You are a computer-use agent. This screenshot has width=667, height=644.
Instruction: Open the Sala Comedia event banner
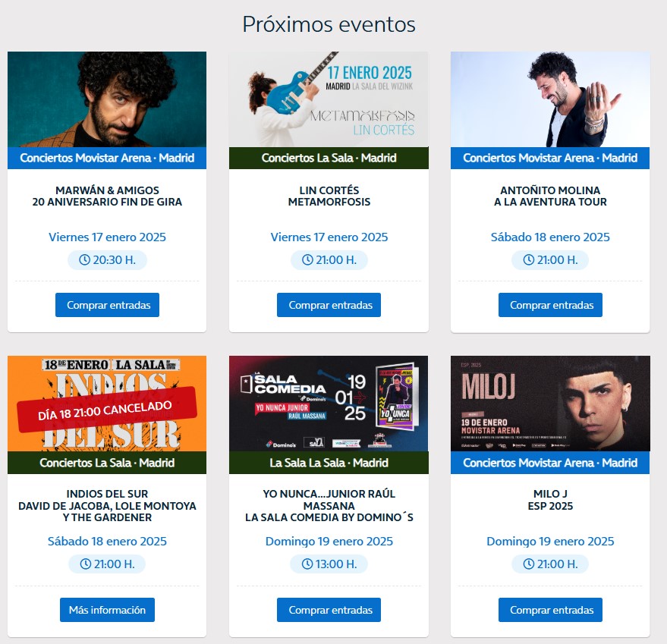(x=329, y=404)
